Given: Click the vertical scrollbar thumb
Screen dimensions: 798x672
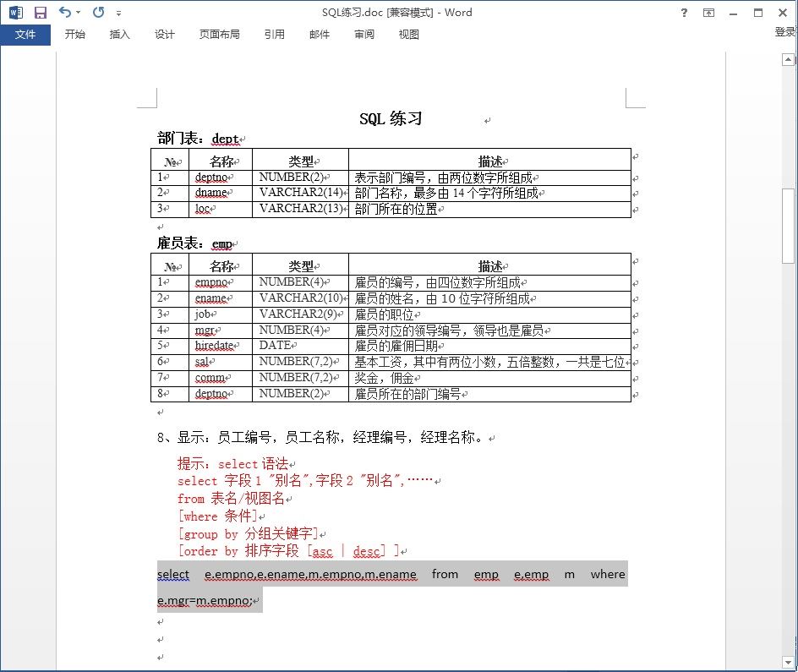Looking at the screenshot, I should click(x=788, y=226).
